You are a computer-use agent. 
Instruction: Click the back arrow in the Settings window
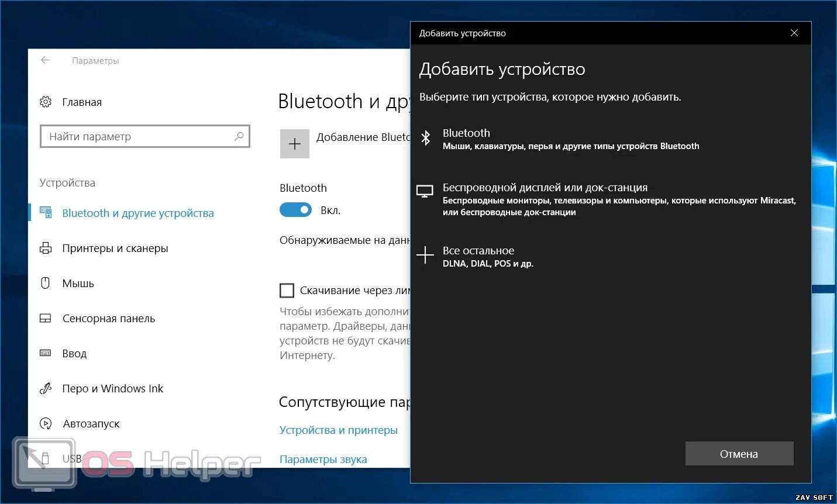tap(45, 60)
